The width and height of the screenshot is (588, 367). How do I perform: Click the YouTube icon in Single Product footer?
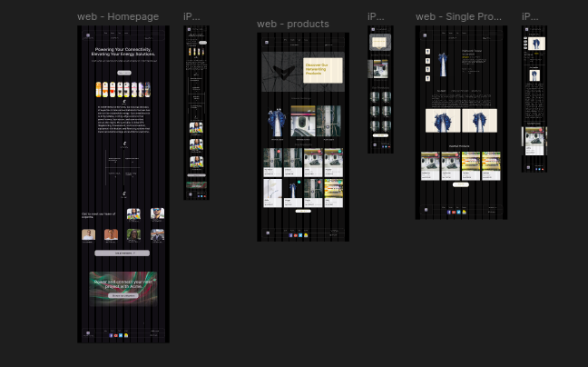(454, 212)
